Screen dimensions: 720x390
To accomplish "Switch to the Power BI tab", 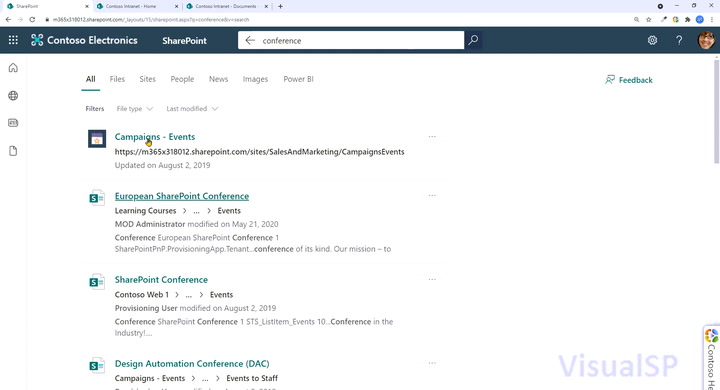I will point(298,79).
